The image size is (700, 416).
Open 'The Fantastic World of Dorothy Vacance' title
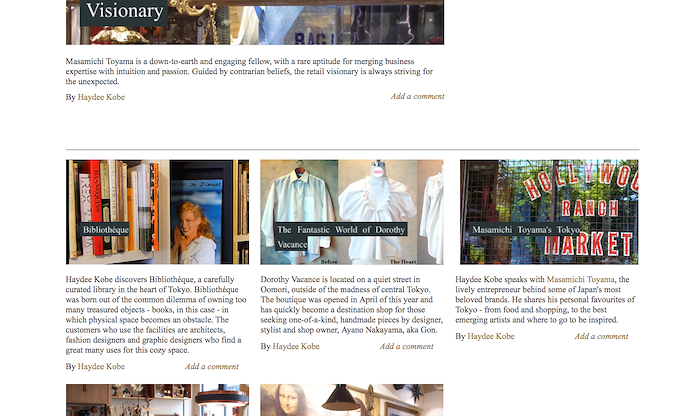pyautogui.click(x=341, y=237)
